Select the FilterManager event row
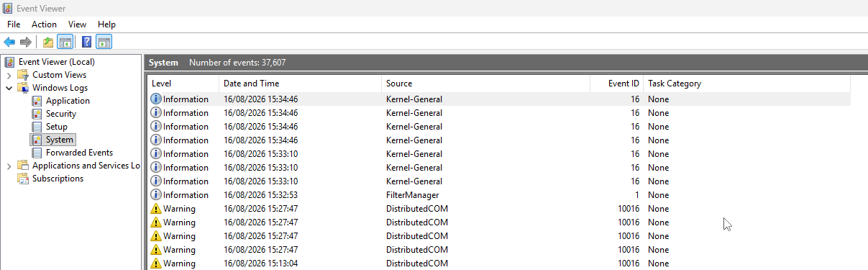Image resolution: width=868 pixels, height=270 pixels. click(x=498, y=195)
